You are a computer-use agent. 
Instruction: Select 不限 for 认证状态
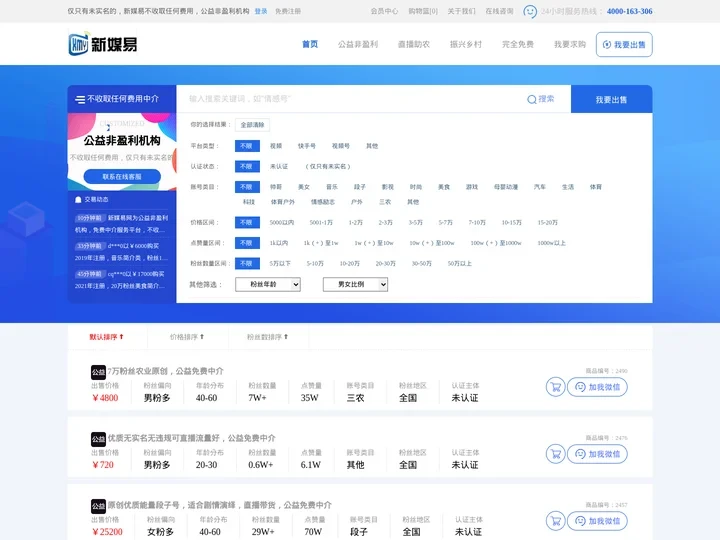(x=247, y=166)
